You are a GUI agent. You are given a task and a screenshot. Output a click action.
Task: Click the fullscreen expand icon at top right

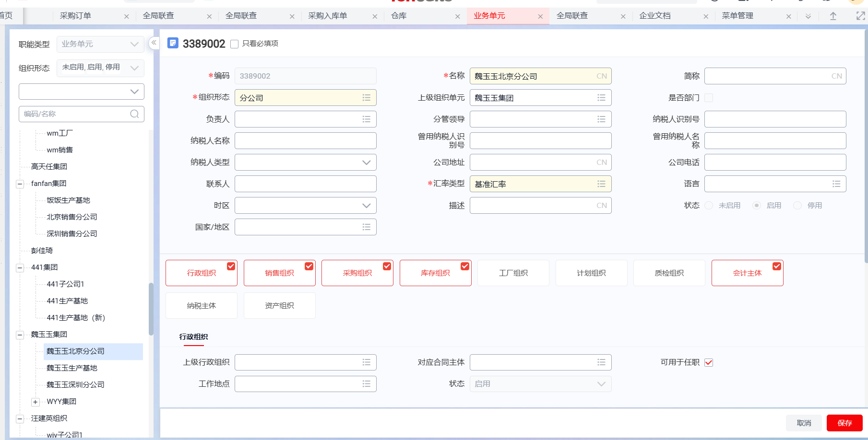[859, 15]
